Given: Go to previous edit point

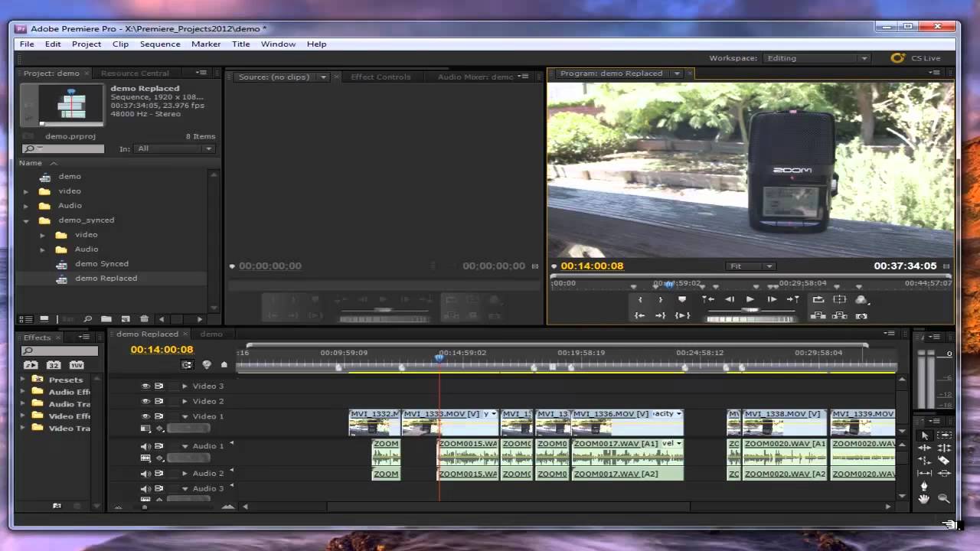Looking at the screenshot, I should (708, 300).
